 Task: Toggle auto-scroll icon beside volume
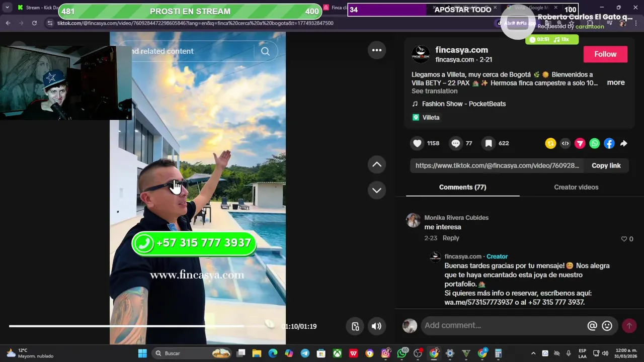coord(355,326)
